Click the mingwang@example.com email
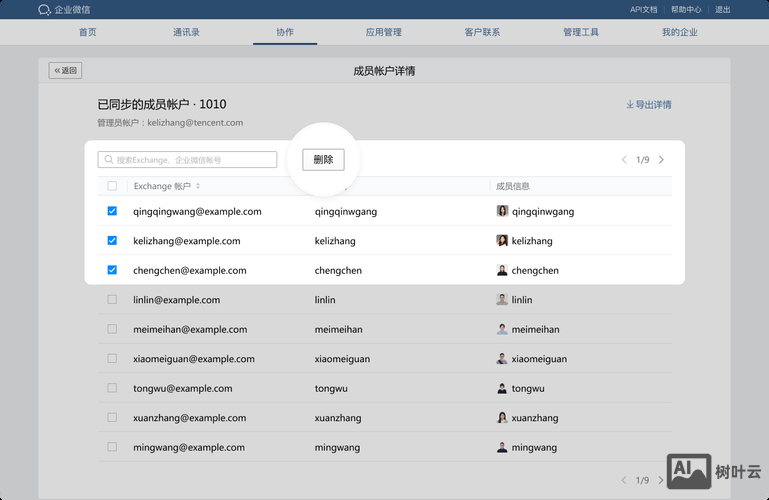The image size is (769, 500). (x=189, y=447)
